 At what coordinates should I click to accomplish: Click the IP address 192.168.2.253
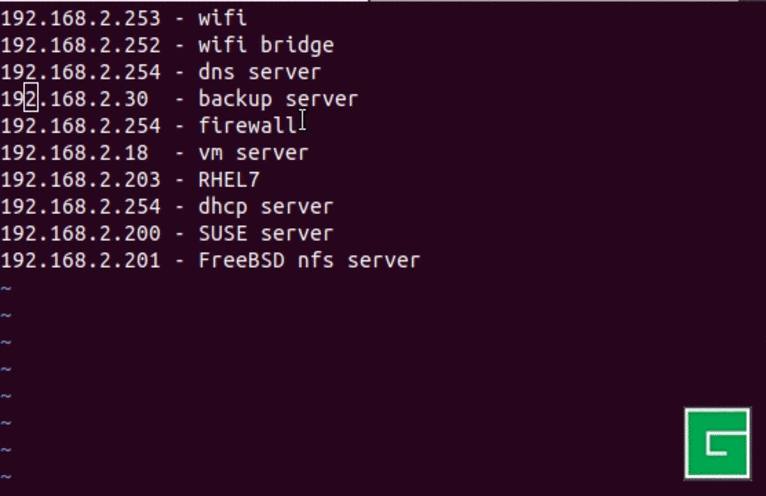80,18
